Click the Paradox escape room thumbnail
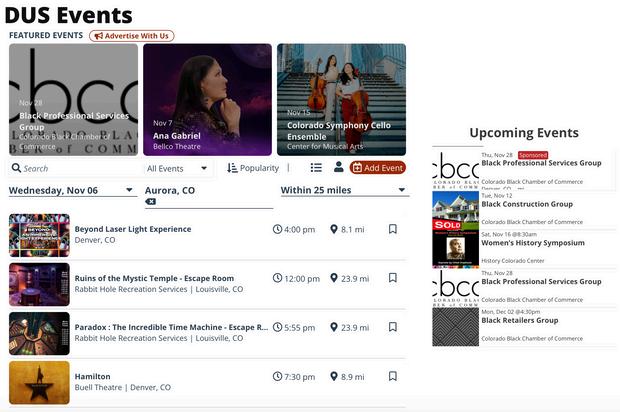620x412 pixels. point(39,333)
